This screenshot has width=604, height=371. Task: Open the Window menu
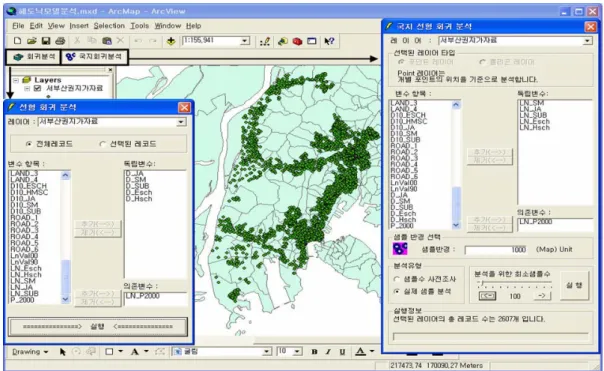click(168, 26)
